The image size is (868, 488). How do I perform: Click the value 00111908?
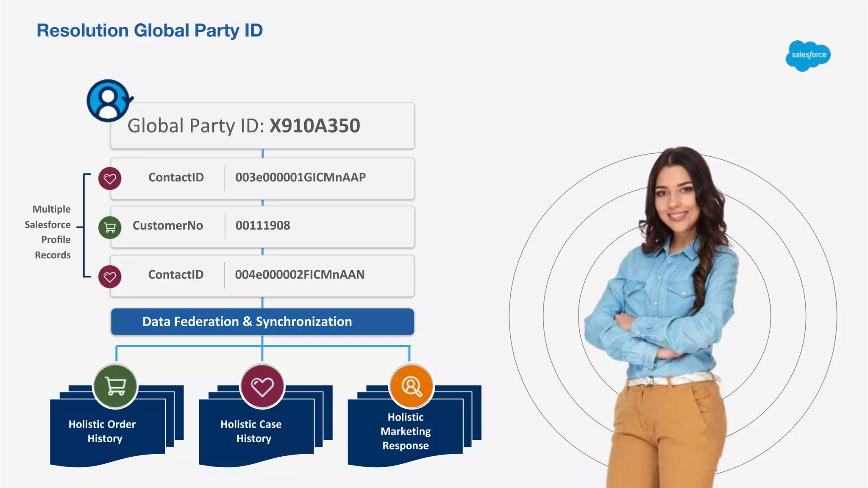[263, 225]
